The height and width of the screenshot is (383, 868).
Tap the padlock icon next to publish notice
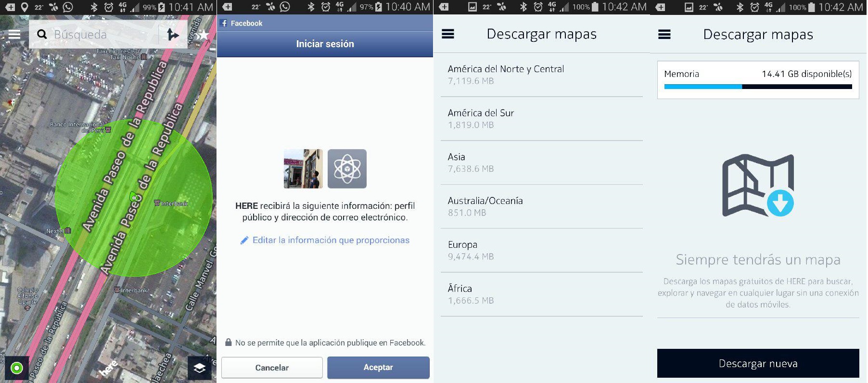(x=229, y=343)
